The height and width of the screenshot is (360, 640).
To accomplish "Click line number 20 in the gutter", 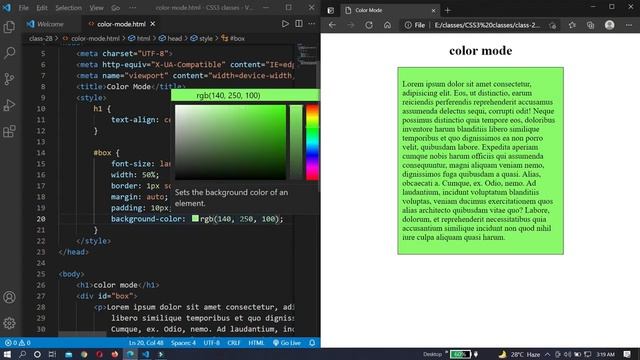I will pyautogui.click(x=41, y=219).
